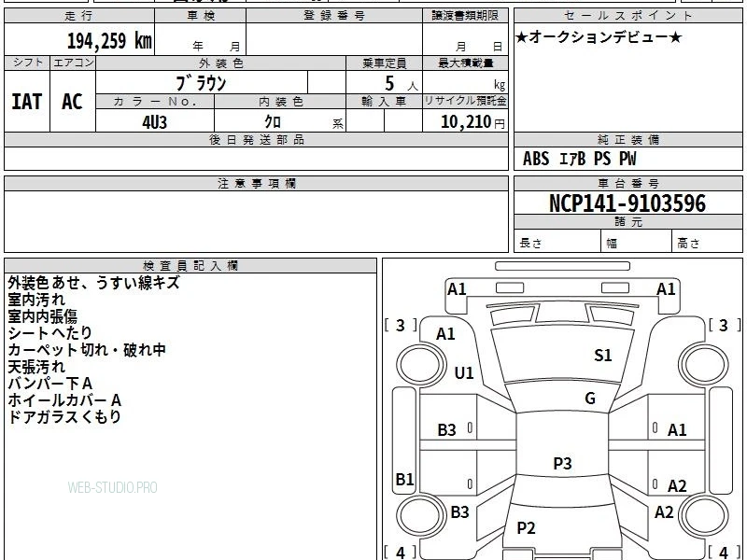Click the セールスポイント section header
747x560 pixels.
pos(627,16)
